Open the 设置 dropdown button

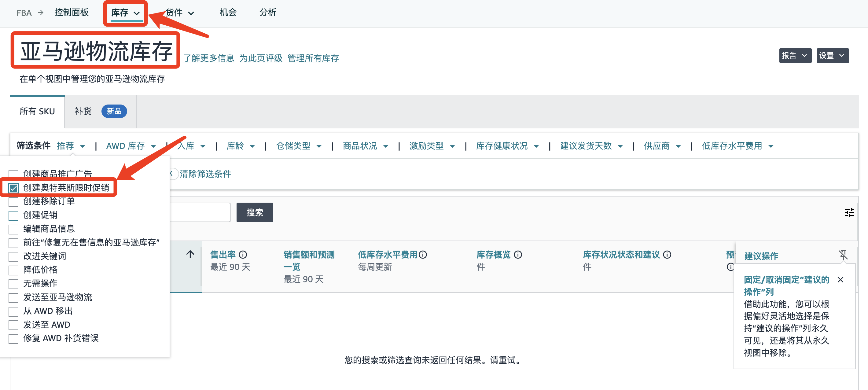832,56
